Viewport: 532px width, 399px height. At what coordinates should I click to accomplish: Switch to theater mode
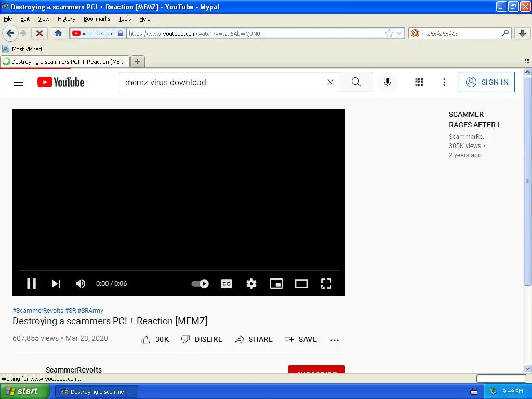point(301,283)
